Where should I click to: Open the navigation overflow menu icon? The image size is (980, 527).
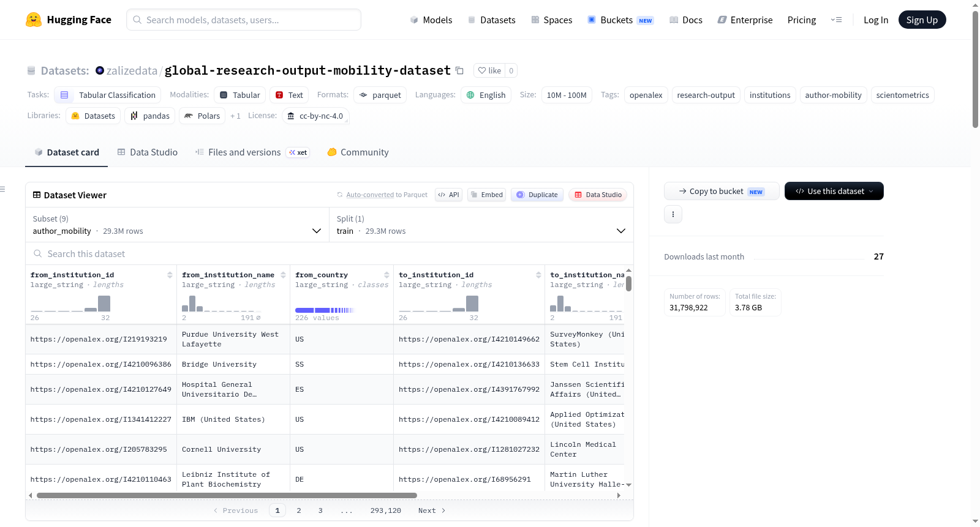pyautogui.click(x=836, y=20)
